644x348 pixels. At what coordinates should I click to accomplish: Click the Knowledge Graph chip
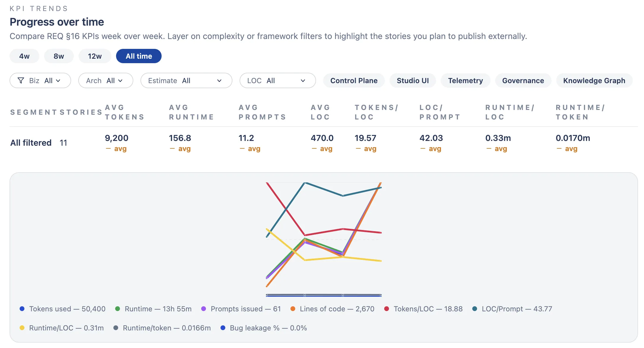click(594, 80)
